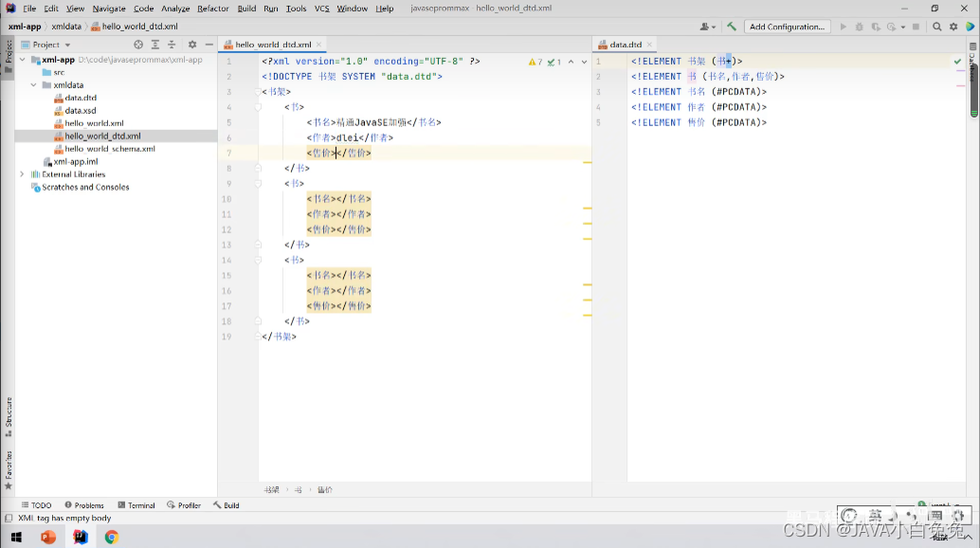Open IntelliJ IDEA from the taskbar
The height and width of the screenshot is (548, 980).
tap(81, 537)
